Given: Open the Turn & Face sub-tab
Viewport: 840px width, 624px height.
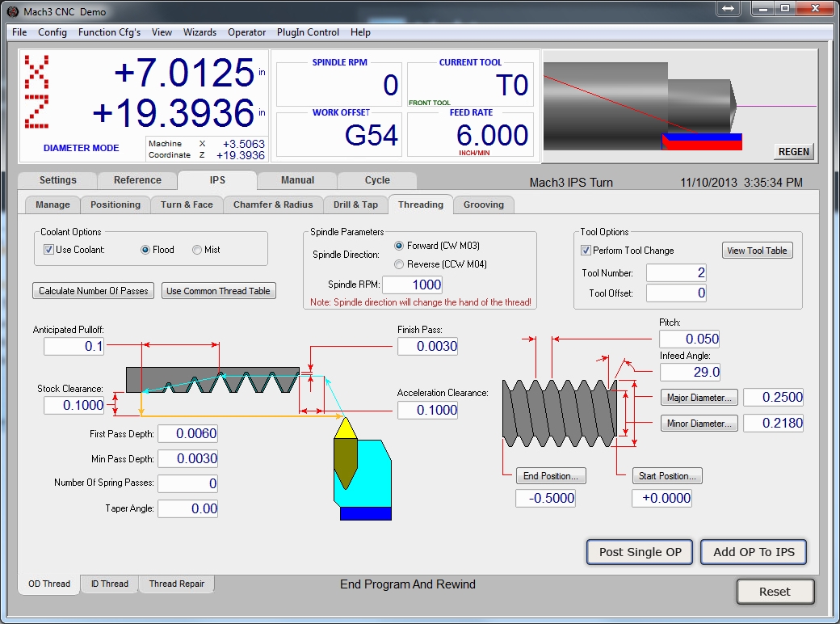Looking at the screenshot, I should coord(187,204).
